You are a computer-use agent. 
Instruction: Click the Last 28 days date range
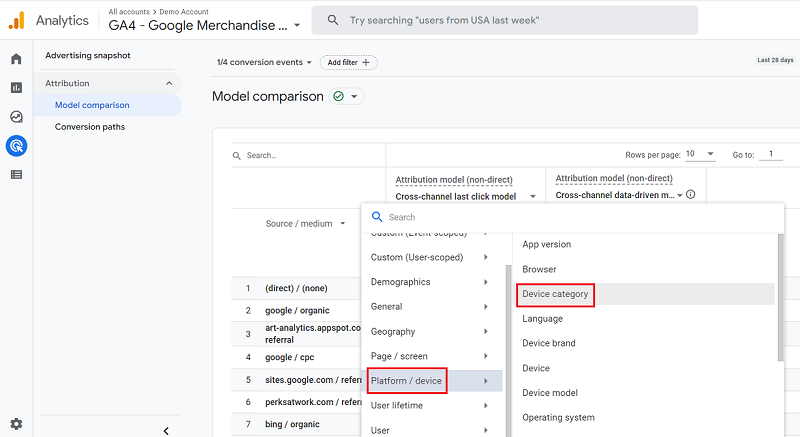tap(775, 60)
